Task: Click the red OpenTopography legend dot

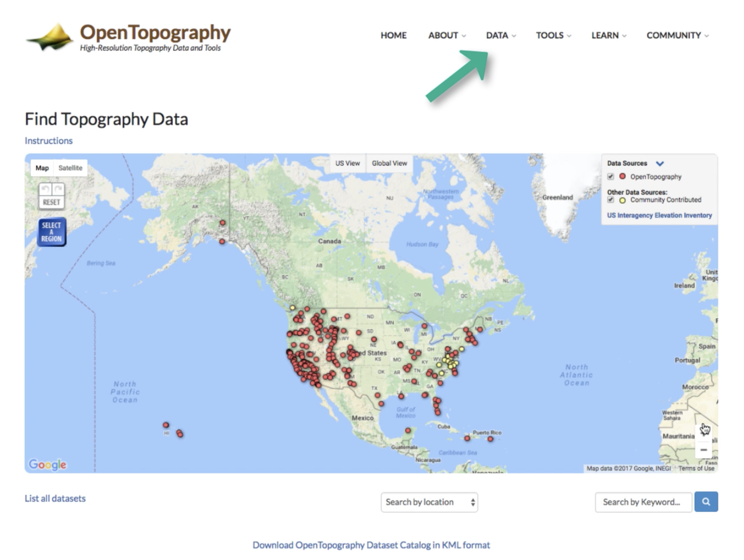Action: click(623, 176)
